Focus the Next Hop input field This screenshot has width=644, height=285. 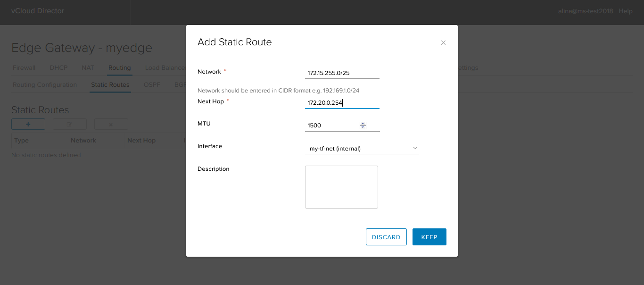point(342,103)
